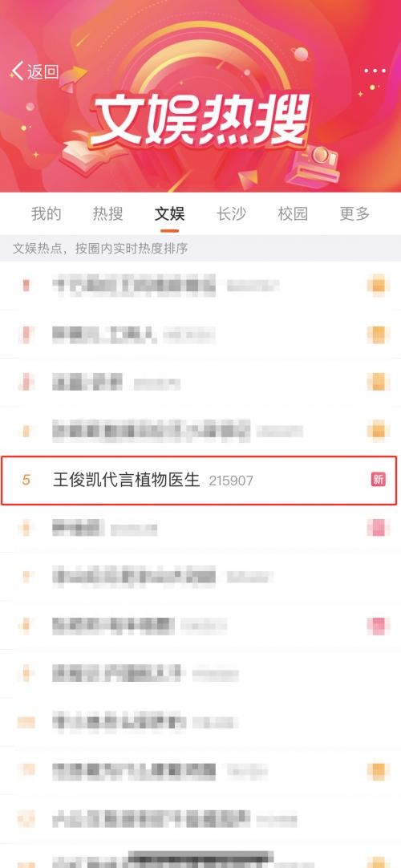401x868 pixels.
Task: Tap the pink badge on entry below 王俊凯
Action: 379,528
